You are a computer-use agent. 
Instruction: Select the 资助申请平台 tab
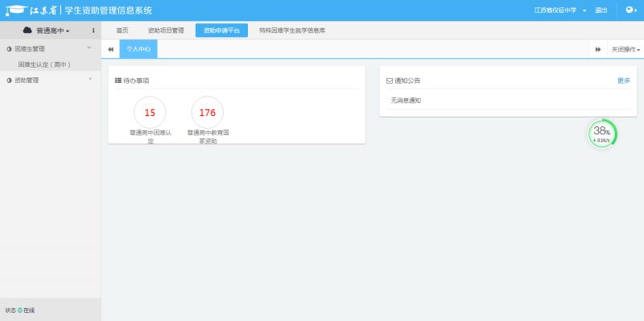click(221, 31)
